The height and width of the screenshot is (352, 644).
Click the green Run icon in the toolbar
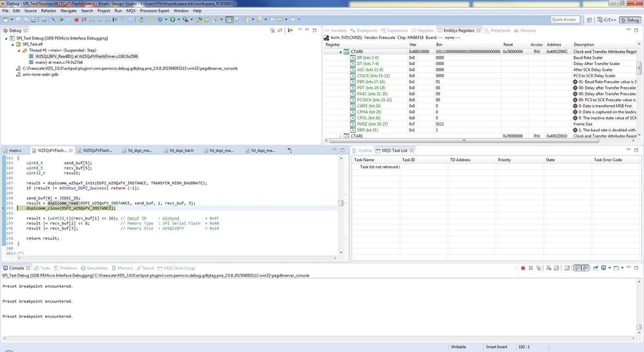click(x=172, y=19)
